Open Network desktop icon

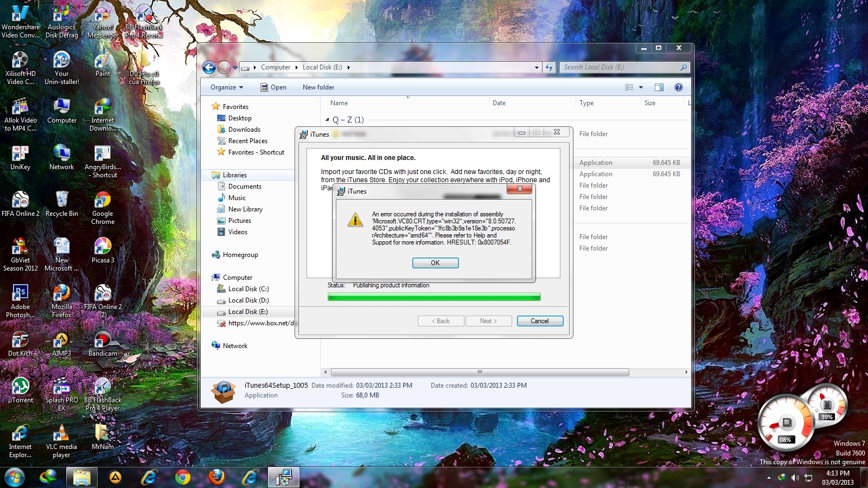pos(62,158)
